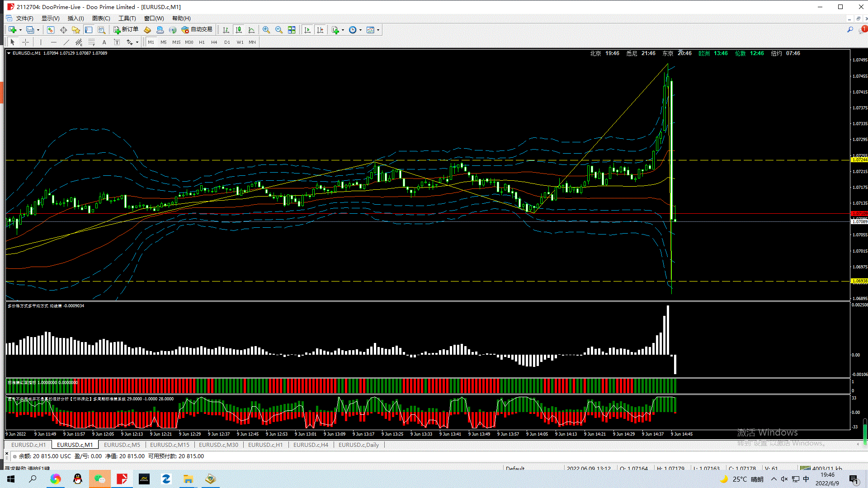This screenshot has height=488, width=868.
Task: Toggle candlestick chart display mode
Action: tap(239, 30)
